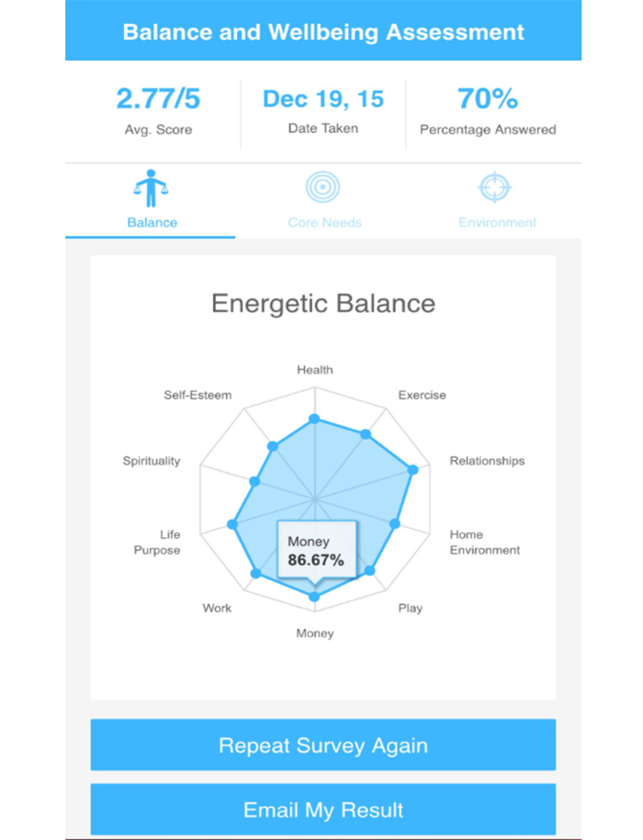The image size is (643, 840).
Task: Click the Money data point showing 86.67%
Action: pyautogui.click(x=315, y=595)
